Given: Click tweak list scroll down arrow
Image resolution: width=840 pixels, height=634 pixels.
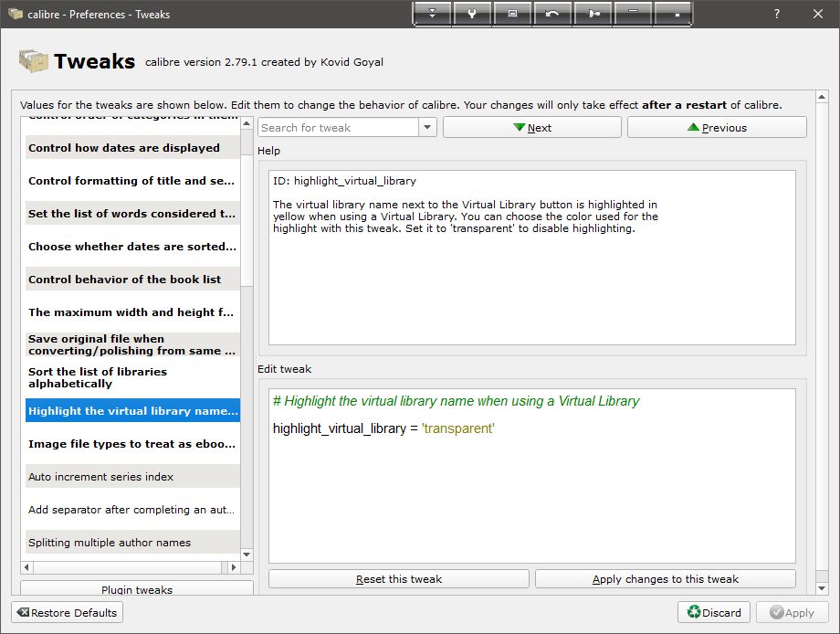Looking at the screenshot, I should (247, 555).
